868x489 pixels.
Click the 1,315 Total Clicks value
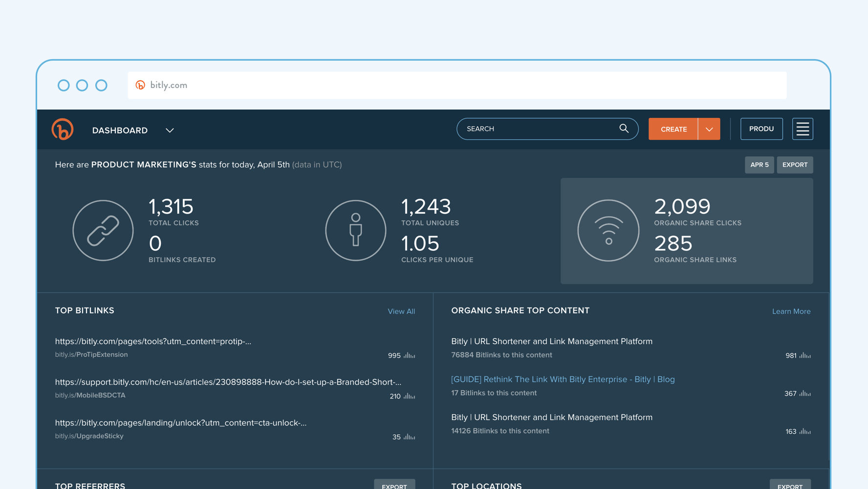[171, 206]
